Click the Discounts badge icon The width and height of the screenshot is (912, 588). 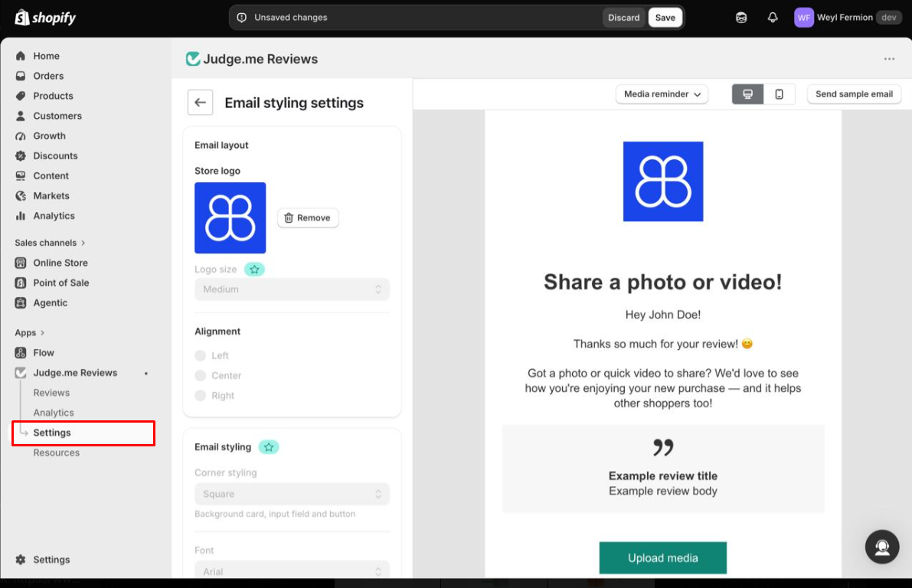tap(21, 156)
